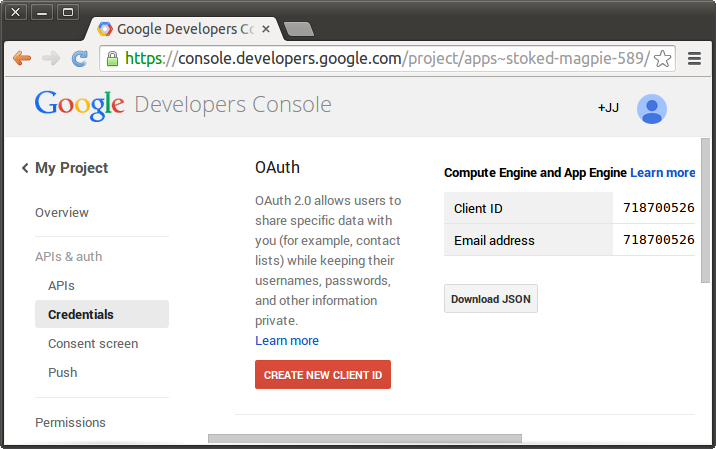Close the Google Developers Console tab

(266, 29)
